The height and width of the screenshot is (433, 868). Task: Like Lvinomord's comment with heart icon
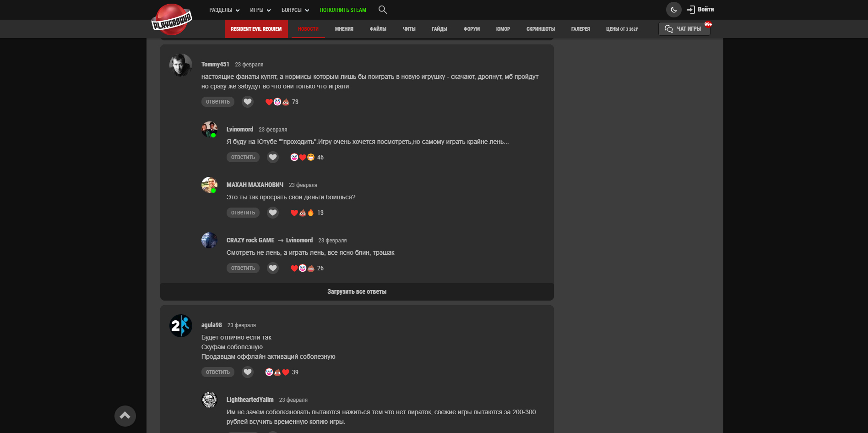pyautogui.click(x=273, y=157)
